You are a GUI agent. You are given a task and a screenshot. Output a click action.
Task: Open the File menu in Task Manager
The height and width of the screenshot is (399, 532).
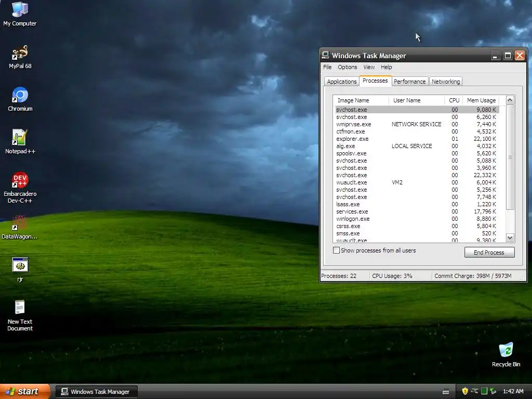click(x=327, y=67)
